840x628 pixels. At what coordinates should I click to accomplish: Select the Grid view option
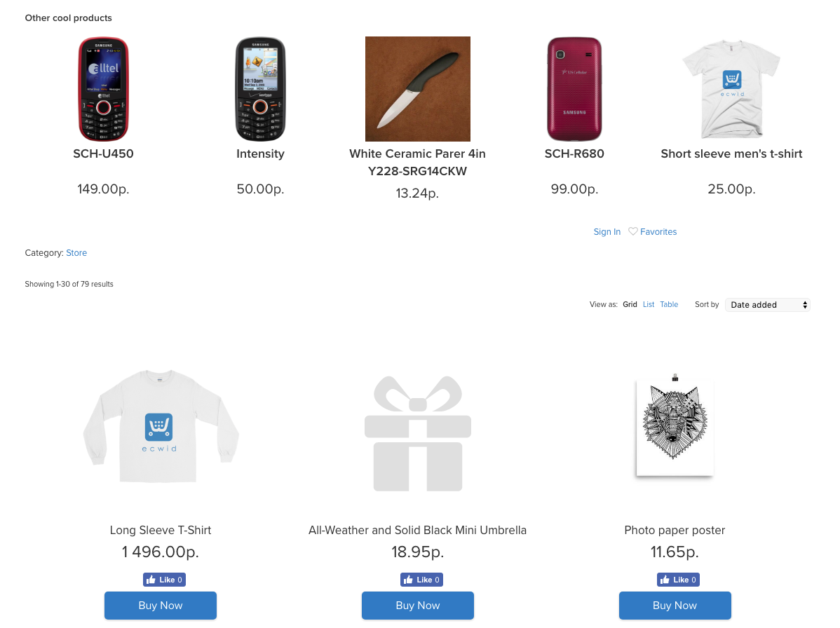(x=630, y=304)
